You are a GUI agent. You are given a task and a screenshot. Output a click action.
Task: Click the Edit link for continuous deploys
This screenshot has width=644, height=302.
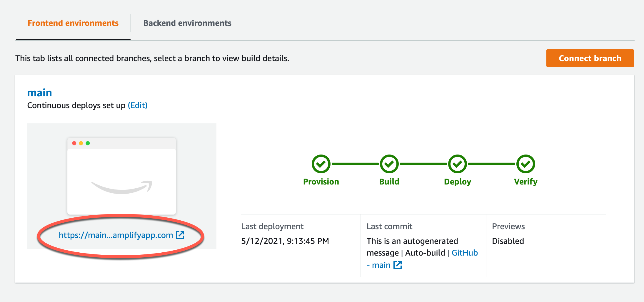[x=138, y=105]
